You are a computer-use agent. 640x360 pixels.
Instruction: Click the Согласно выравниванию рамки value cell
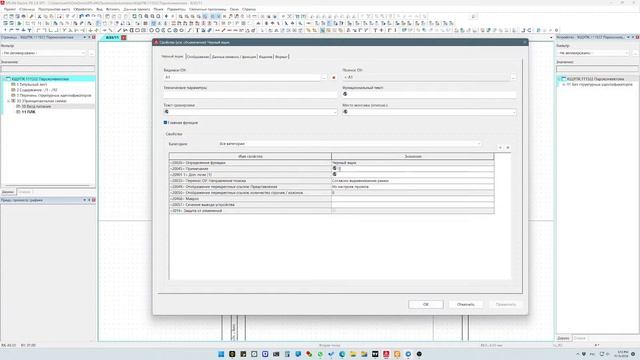click(413, 180)
